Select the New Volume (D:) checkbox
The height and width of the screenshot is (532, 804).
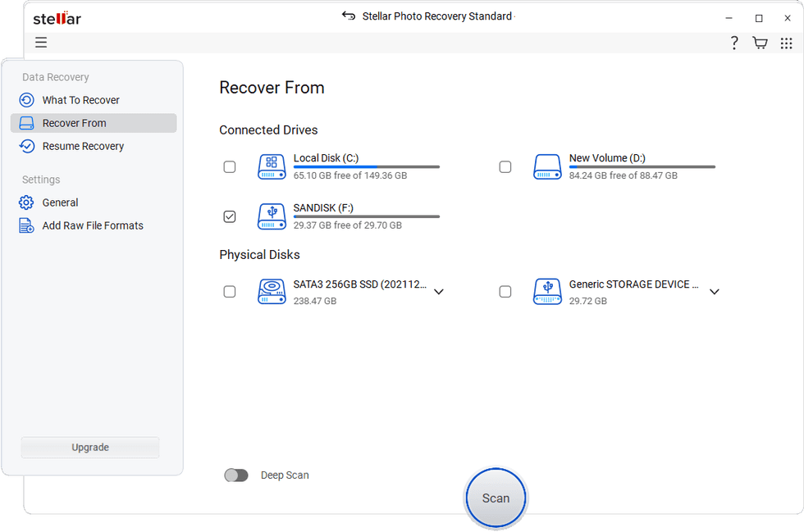pyautogui.click(x=505, y=166)
